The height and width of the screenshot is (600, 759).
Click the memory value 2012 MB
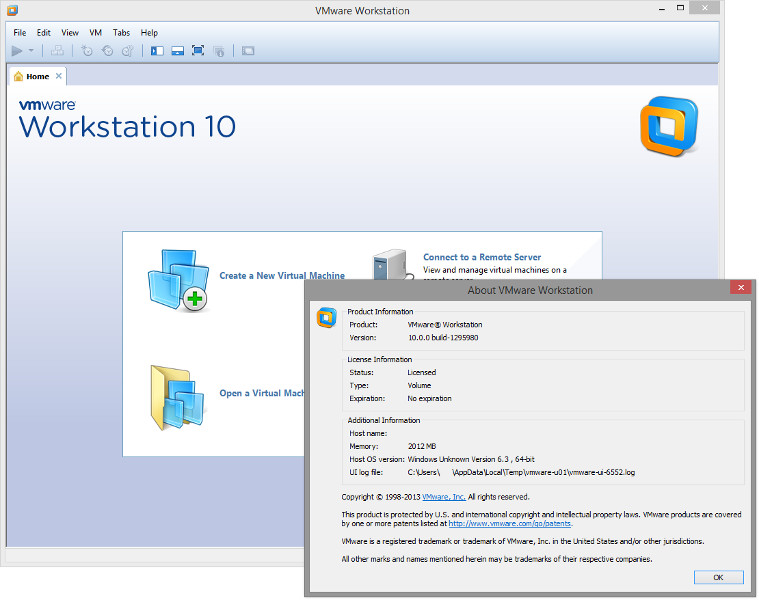[422, 447]
